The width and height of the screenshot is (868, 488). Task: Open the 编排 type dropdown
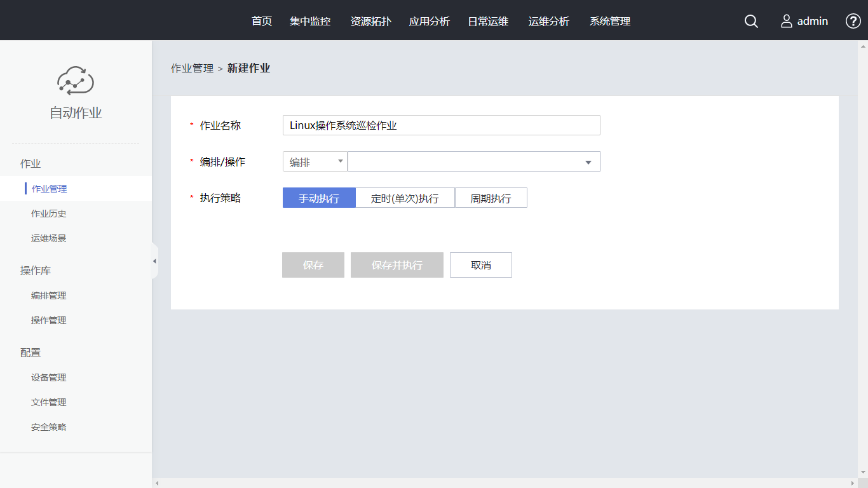click(315, 162)
